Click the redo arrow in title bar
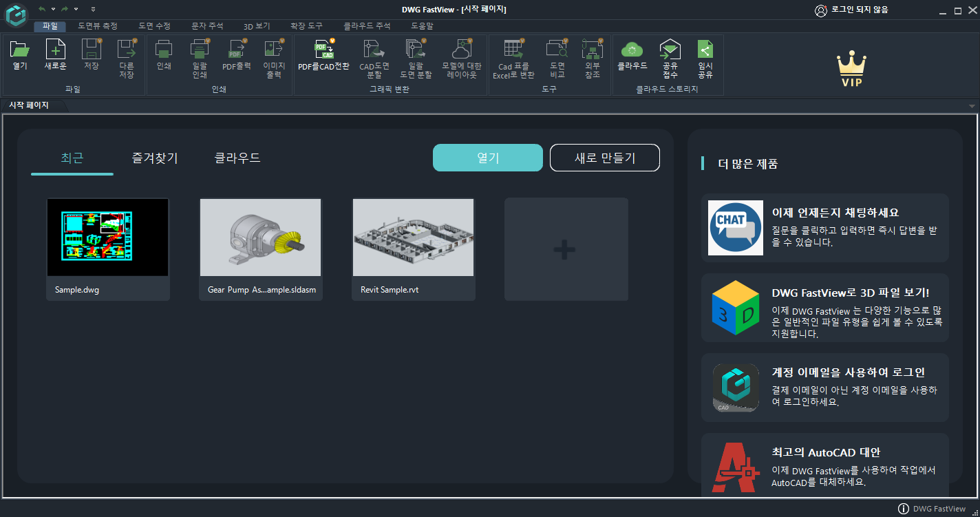The height and width of the screenshot is (517, 980). click(64, 9)
